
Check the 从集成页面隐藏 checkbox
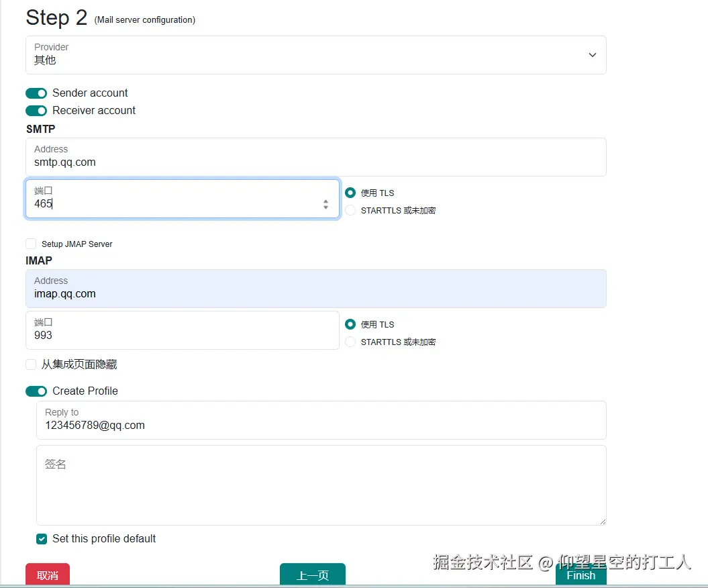coord(31,364)
